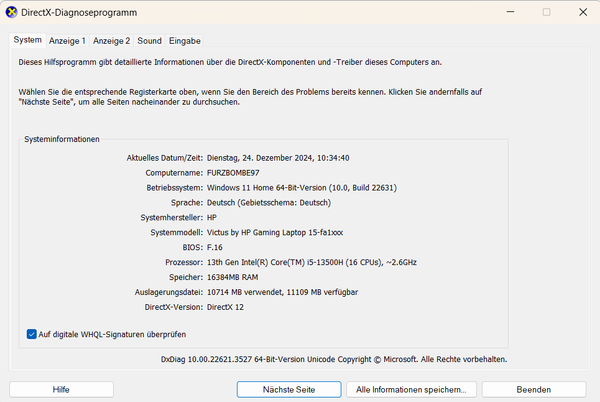Image resolution: width=600 pixels, height=402 pixels.
Task: Show the Eingabe tab
Action: tap(184, 41)
